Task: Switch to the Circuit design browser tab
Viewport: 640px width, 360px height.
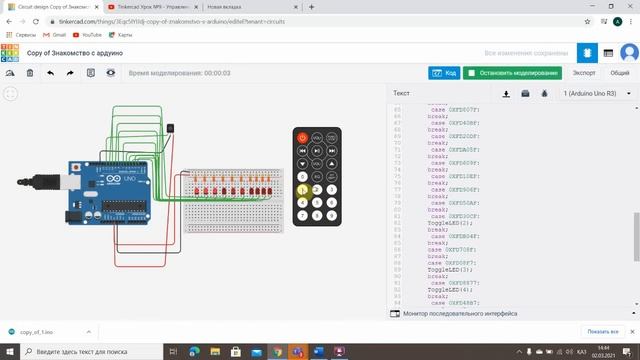Action: (53, 7)
